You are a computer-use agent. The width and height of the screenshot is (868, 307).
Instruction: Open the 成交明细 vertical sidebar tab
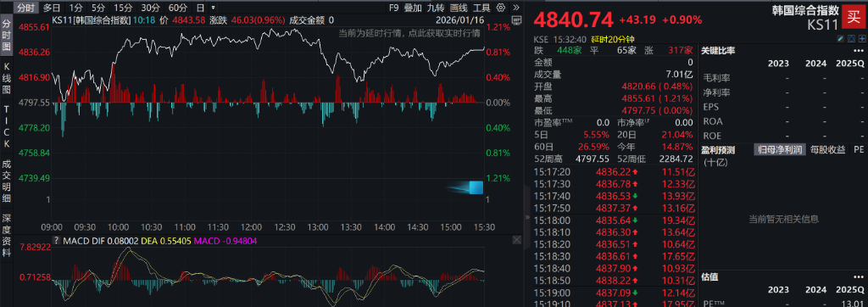(x=7, y=181)
